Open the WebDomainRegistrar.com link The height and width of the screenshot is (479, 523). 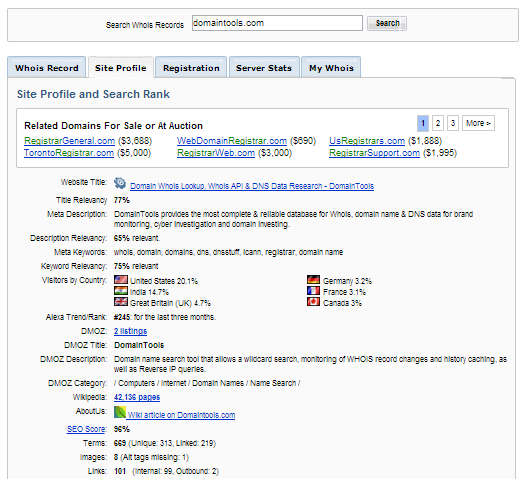[232, 141]
